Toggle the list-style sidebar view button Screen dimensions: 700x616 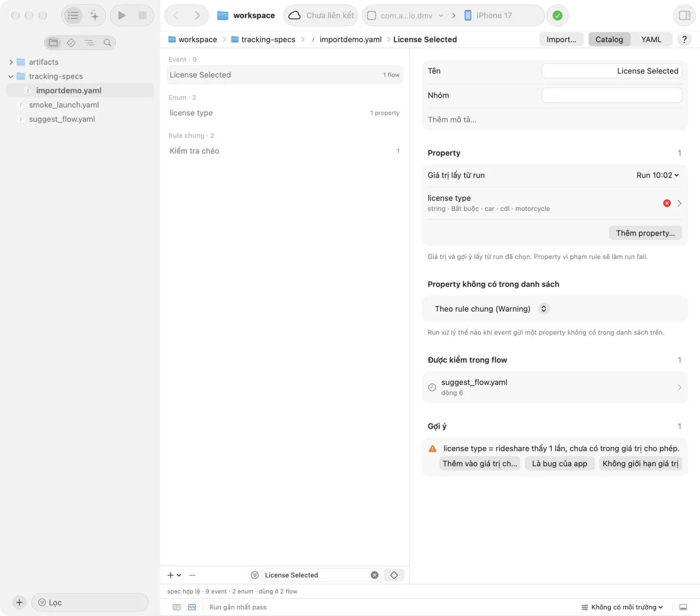[73, 15]
